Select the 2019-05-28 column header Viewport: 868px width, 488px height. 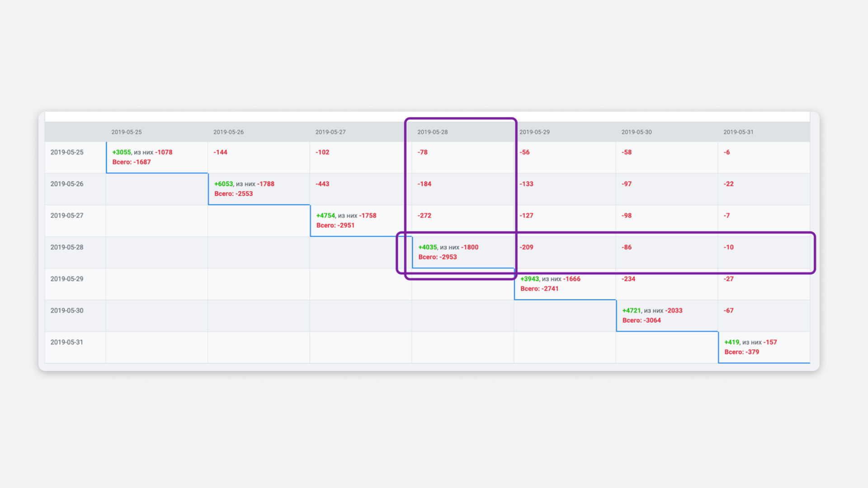coord(433,132)
